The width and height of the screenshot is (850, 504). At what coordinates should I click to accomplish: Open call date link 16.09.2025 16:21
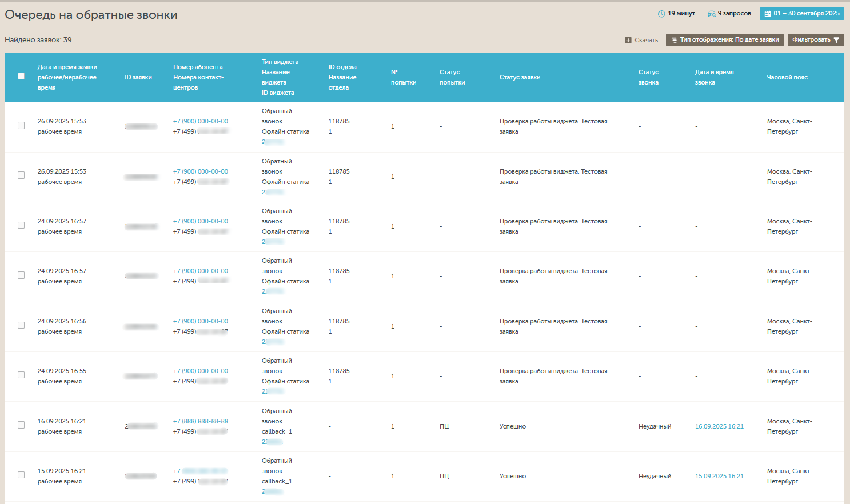[719, 426]
